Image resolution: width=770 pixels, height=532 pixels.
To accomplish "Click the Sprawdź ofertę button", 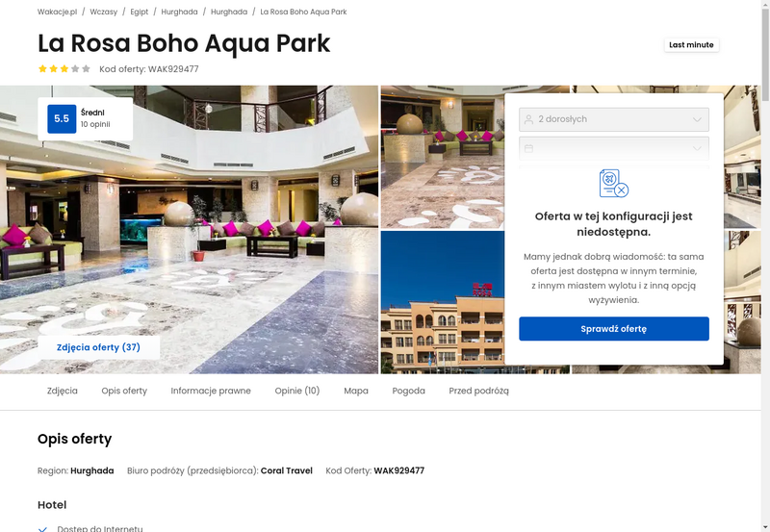I will (614, 329).
